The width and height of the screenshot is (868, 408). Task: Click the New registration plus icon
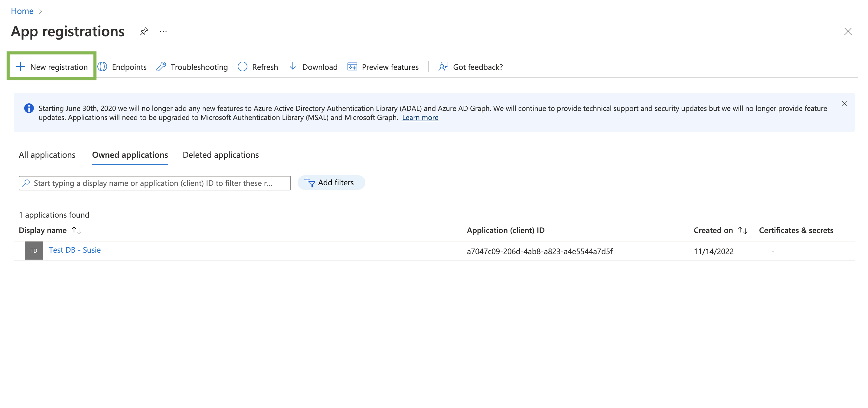(x=21, y=67)
